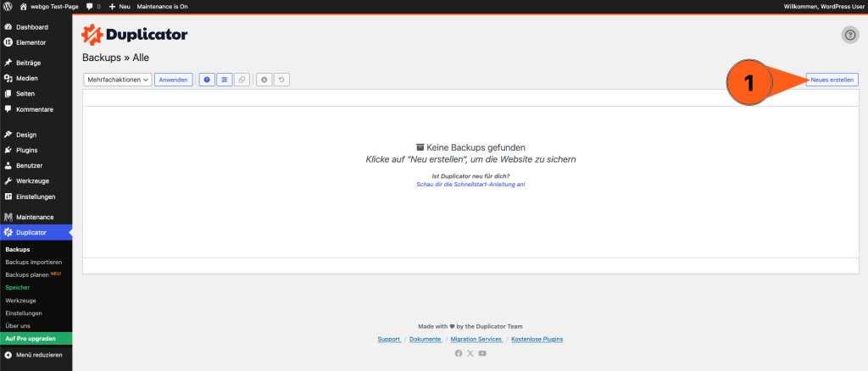Click the Design paintbrush icon
Viewport: 868px width, 371px height.
8,135
